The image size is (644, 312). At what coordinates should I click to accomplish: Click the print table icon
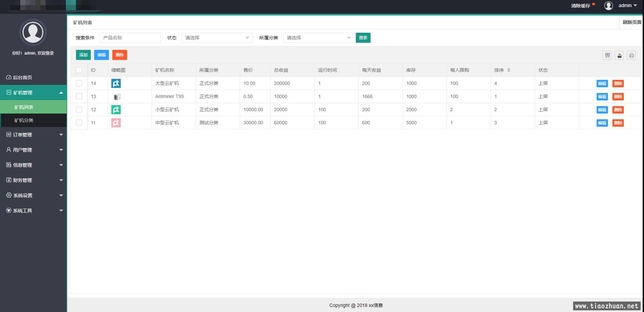(631, 55)
